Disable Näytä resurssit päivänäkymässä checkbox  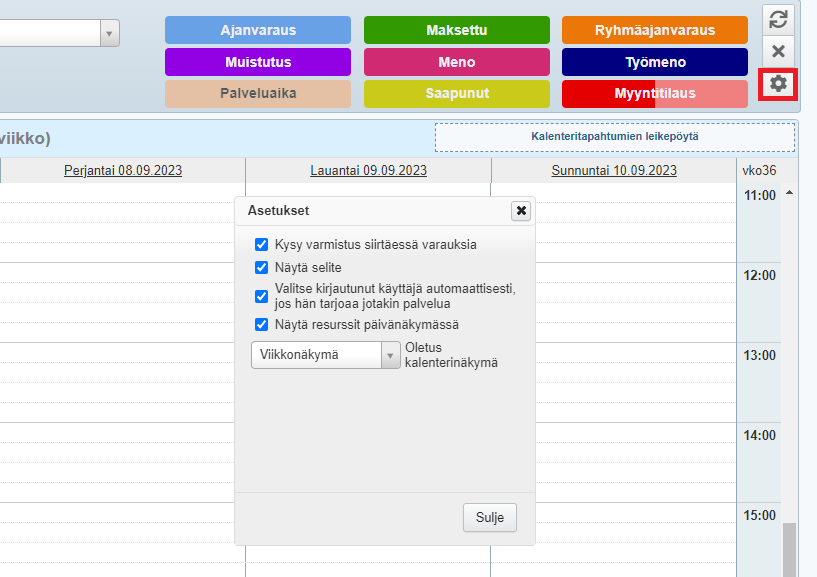(x=262, y=325)
